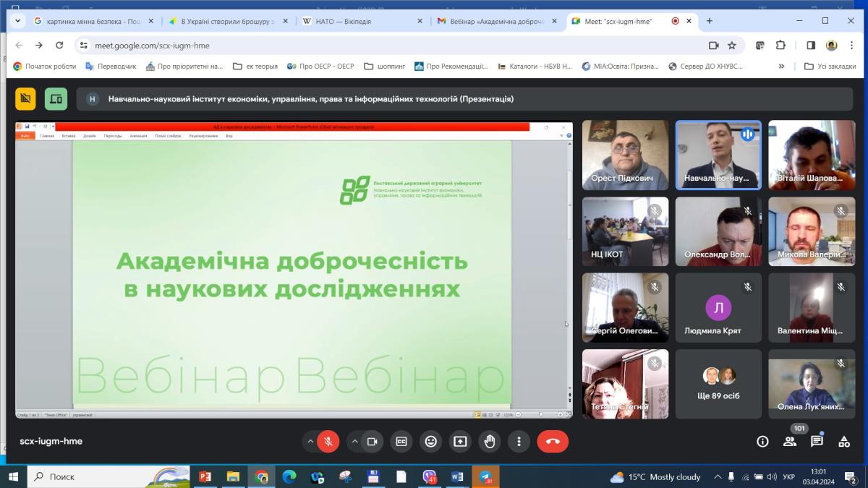Leave the call with red hang-up button
868x488 pixels.
[x=553, y=442]
